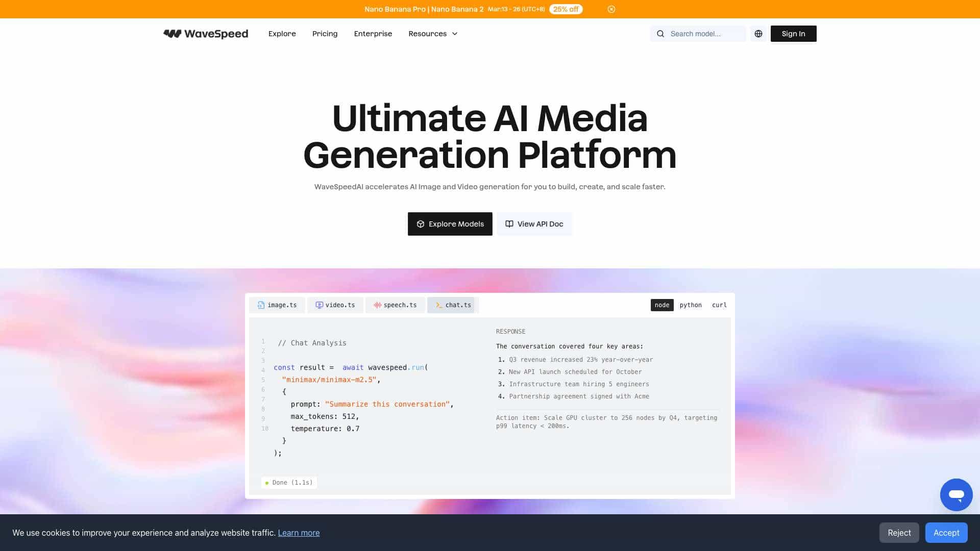The width and height of the screenshot is (980, 551).
Task: Expand the Resources dropdown chevron
Action: (x=455, y=34)
